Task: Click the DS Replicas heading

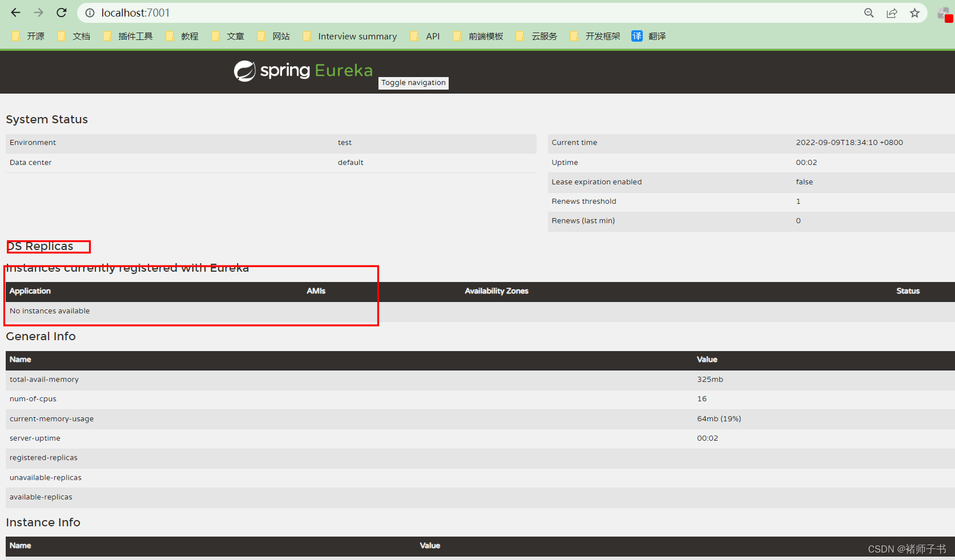Action: (x=40, y=246)
